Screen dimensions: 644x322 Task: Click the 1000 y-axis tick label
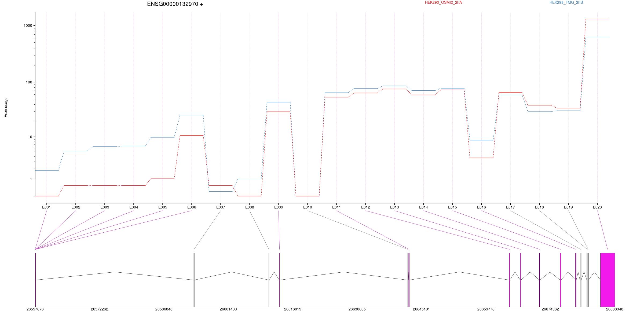(x=28, y=25)
